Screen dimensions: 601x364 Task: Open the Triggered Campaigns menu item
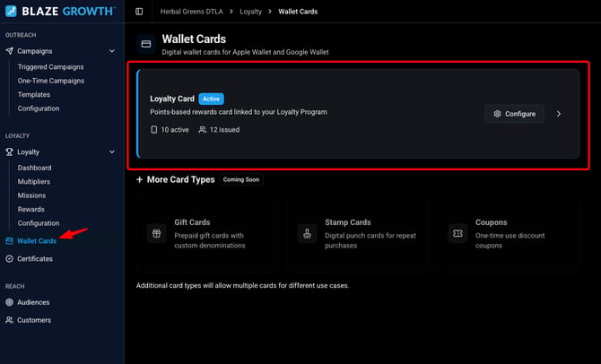point(50,66)
